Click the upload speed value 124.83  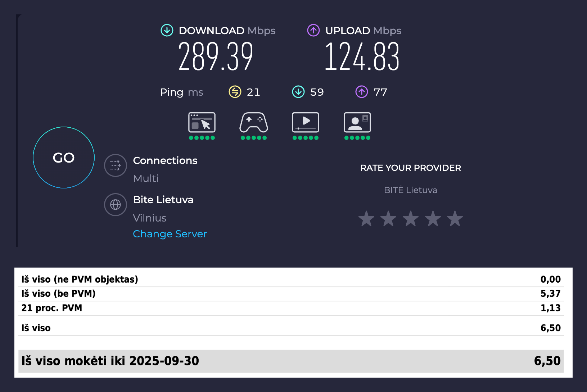pyautogui.click(x=362, y=56)
